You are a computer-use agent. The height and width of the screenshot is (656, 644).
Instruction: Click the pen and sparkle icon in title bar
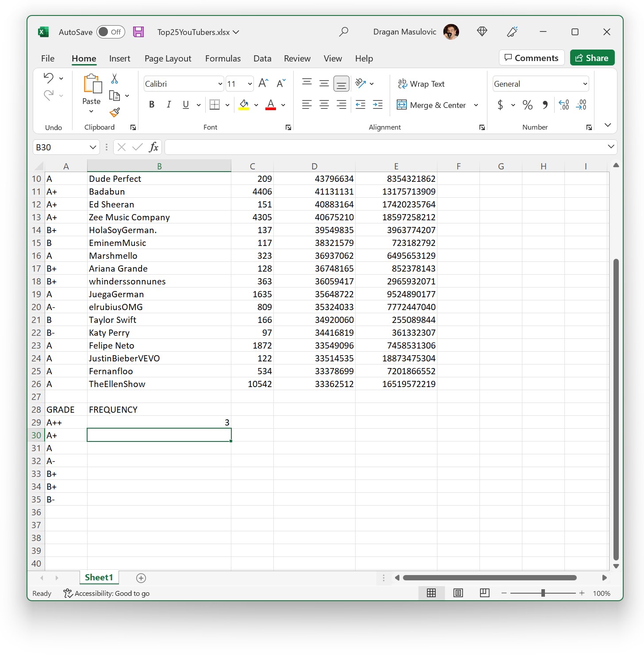512,31
